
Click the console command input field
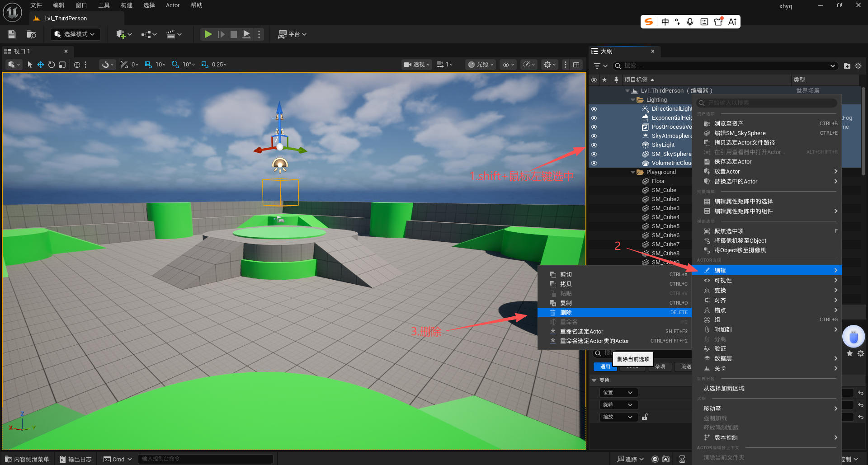[x=206, y=459]
